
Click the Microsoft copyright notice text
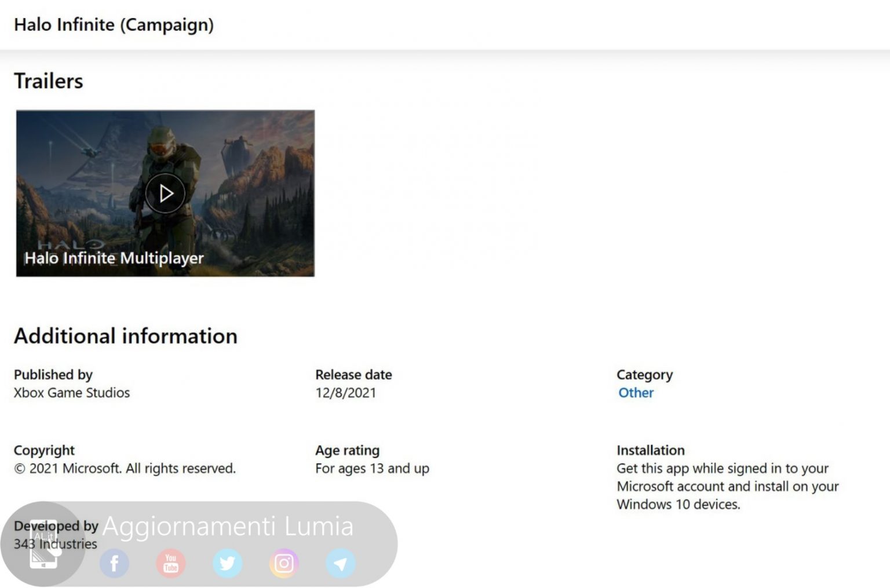tap(125, 469)
